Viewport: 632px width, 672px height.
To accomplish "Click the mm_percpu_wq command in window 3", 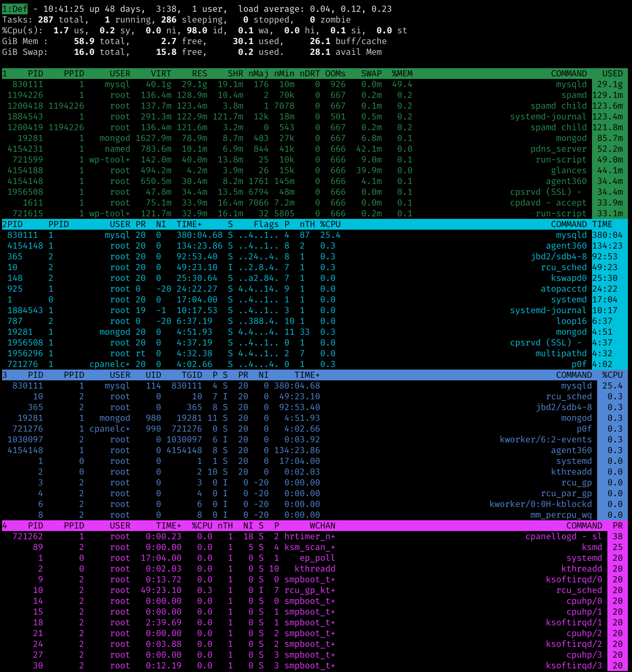I will [x=561, y=515].
